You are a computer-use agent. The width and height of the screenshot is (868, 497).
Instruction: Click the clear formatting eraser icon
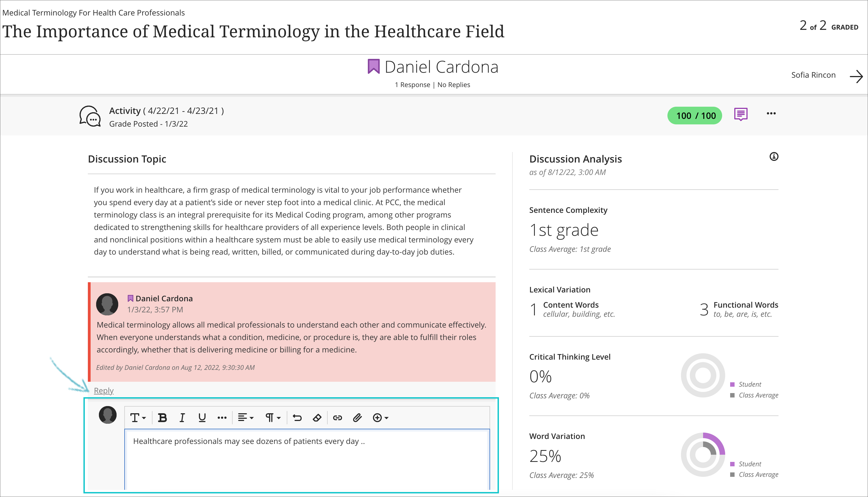pos(317,417)
